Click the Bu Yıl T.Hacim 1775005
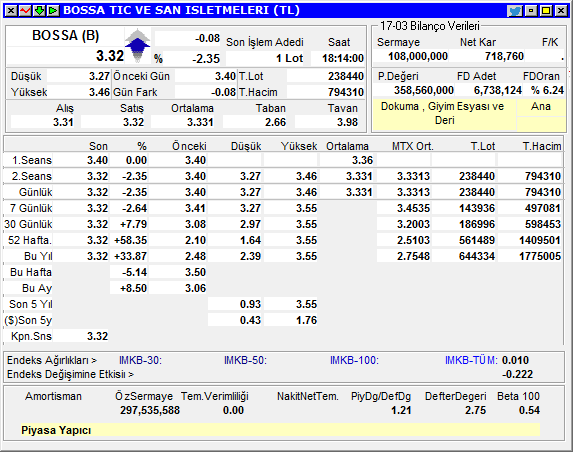573x452 pixels. pos(540,256)
